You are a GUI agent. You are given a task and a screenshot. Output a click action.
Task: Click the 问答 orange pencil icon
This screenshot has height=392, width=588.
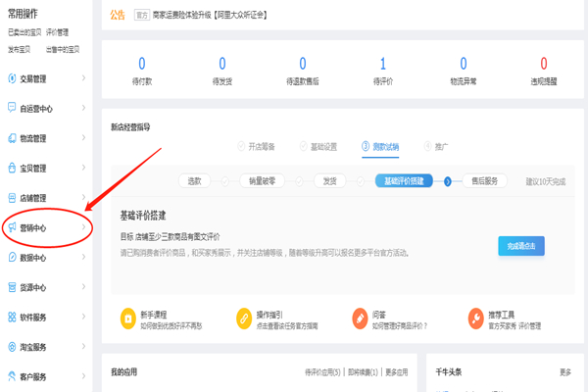[360, 318]
